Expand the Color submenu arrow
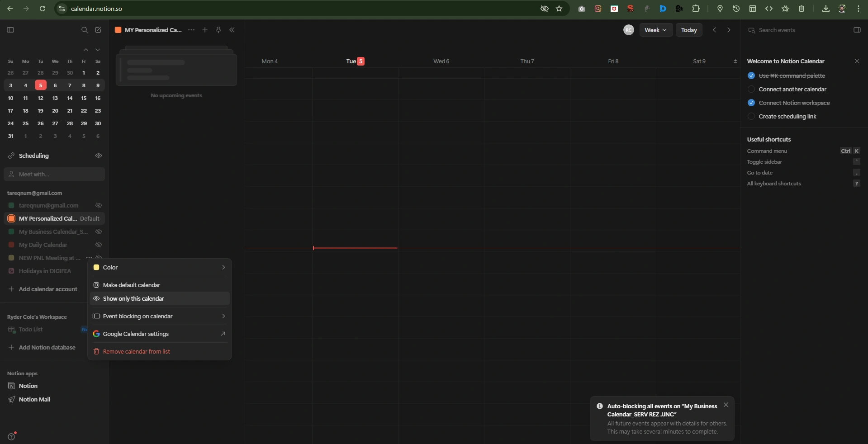Viewport: 868px width, 444px height. pos(223,267)
